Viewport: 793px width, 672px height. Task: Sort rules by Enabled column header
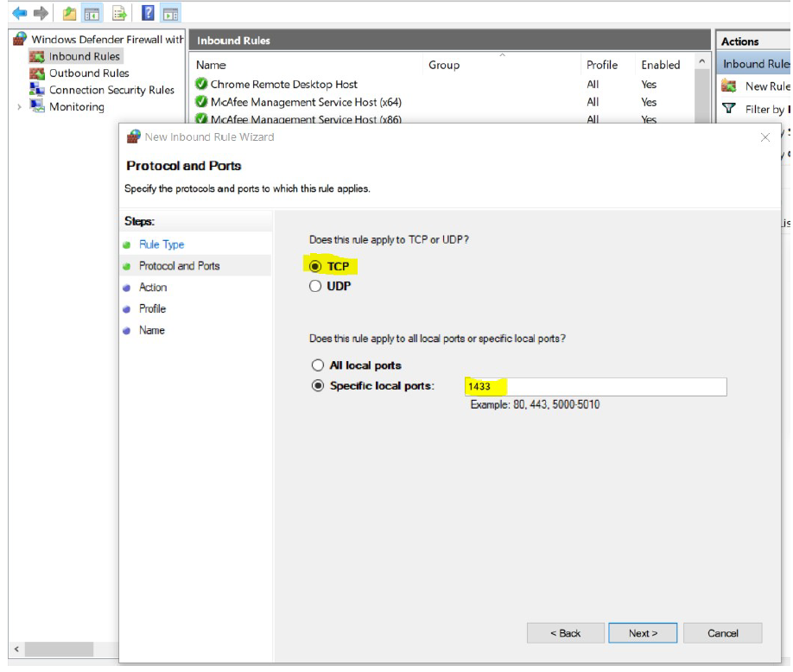tap(661, 66)
